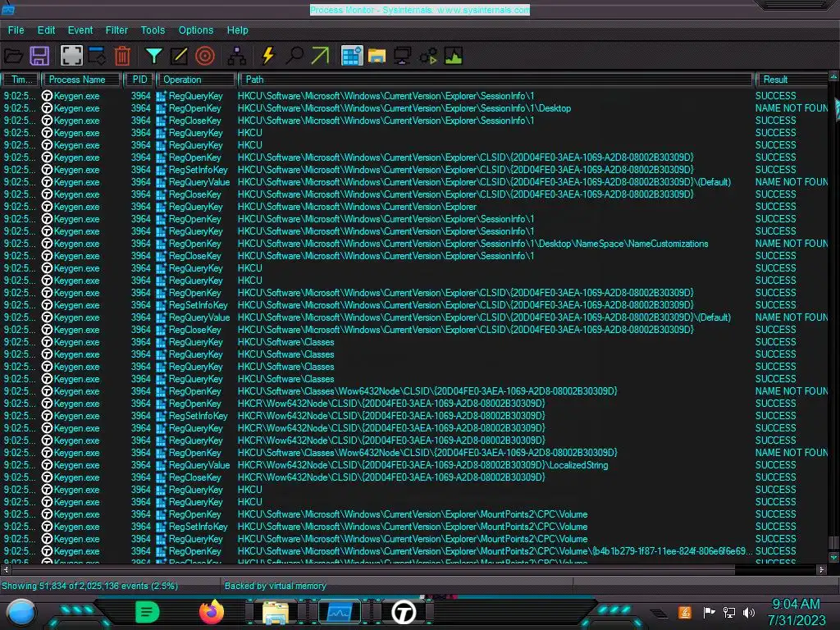
Task: Launch Firefox from the taskbar
Action: tap(212, 612)
